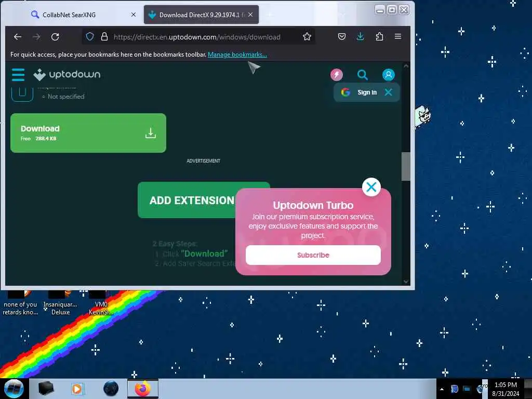Open the Firefox application menu
The width and height of the screenshot is (532, 399).
[398, 36]
